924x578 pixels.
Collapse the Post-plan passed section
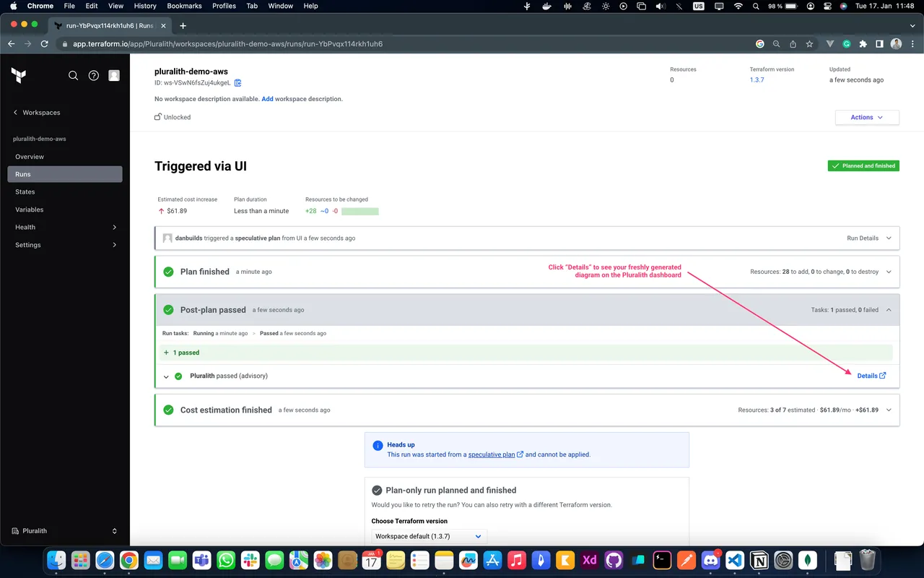889,310
